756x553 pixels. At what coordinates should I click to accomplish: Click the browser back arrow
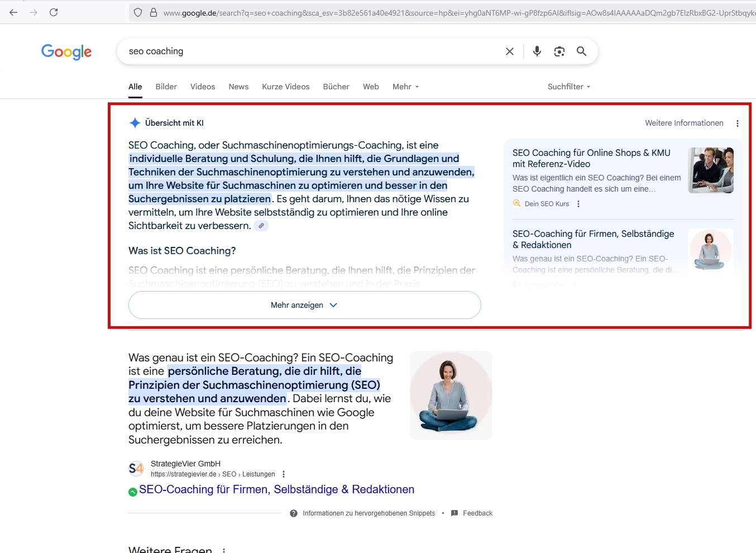[13, 12]
